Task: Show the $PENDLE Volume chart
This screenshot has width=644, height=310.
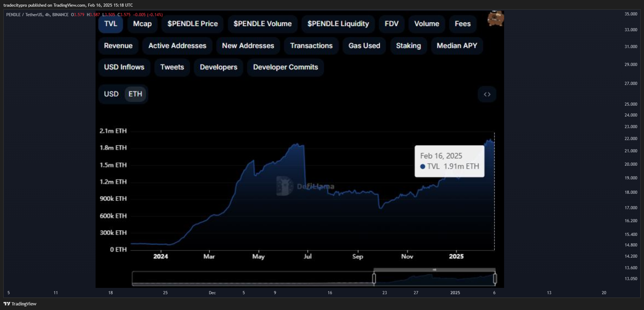Action: (263, 24)
